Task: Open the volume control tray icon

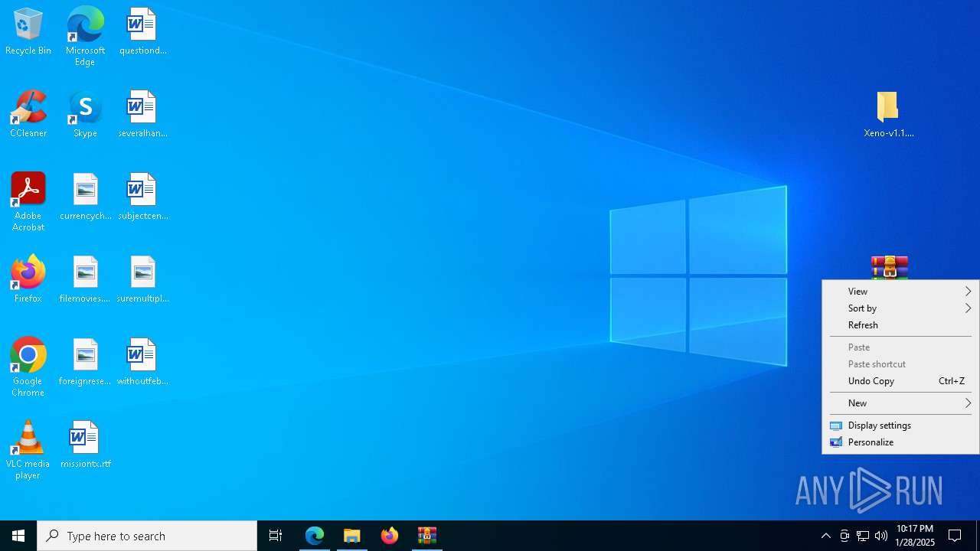Action: pos(881,536)
